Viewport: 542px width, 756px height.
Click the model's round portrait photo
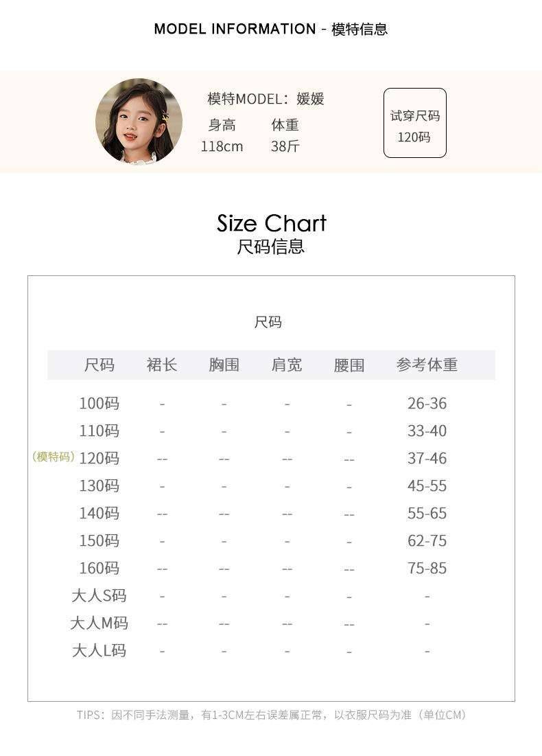pyautogui.click(x=139, y=122)
